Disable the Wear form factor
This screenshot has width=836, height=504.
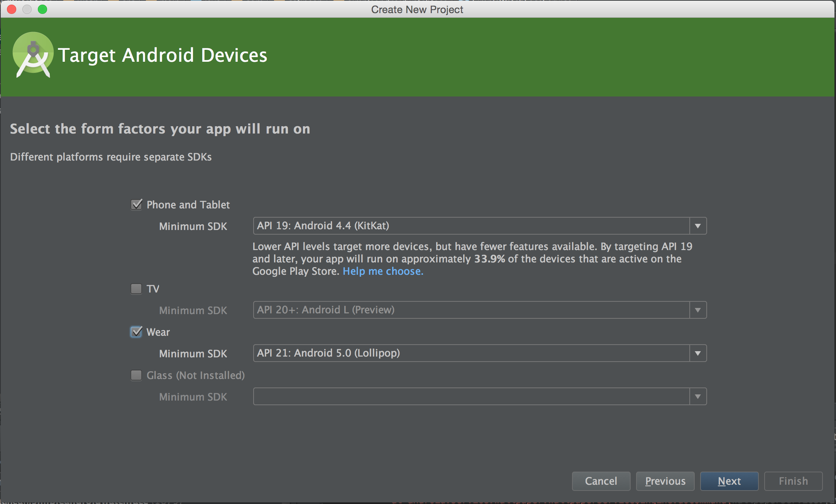136,332
